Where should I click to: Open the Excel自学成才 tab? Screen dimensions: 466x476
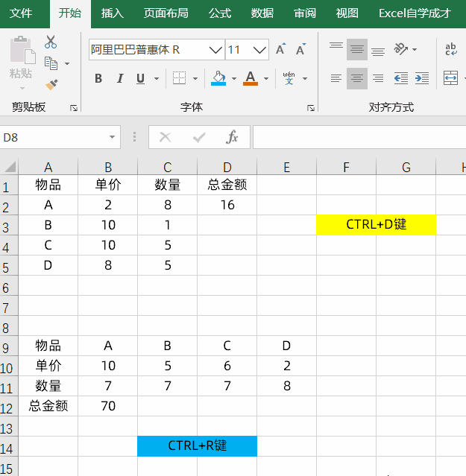click(x=415, y=13)
